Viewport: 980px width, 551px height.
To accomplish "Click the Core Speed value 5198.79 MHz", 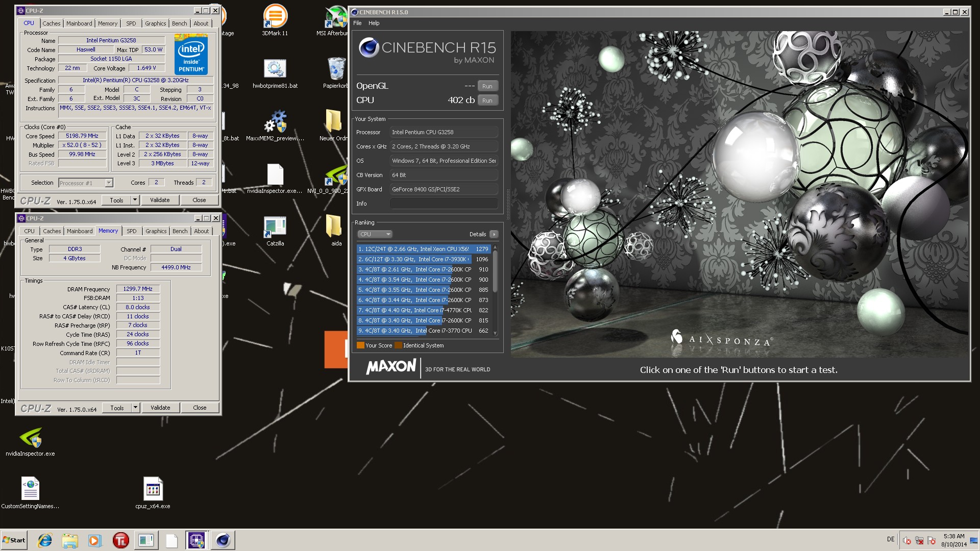I will coord(82,136).
